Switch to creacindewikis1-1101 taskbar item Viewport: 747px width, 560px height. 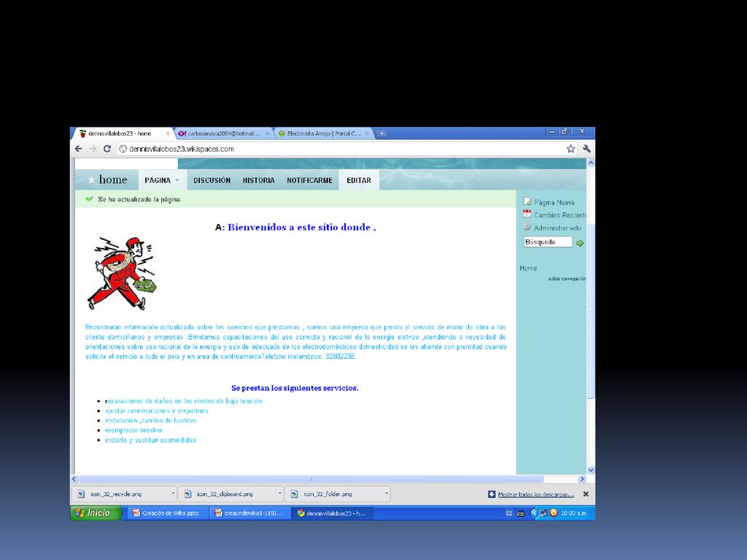249,513
